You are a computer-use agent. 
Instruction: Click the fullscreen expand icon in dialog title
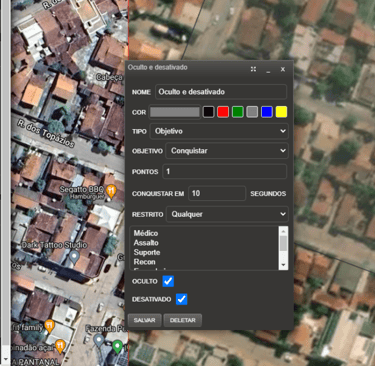click(253, 69)
